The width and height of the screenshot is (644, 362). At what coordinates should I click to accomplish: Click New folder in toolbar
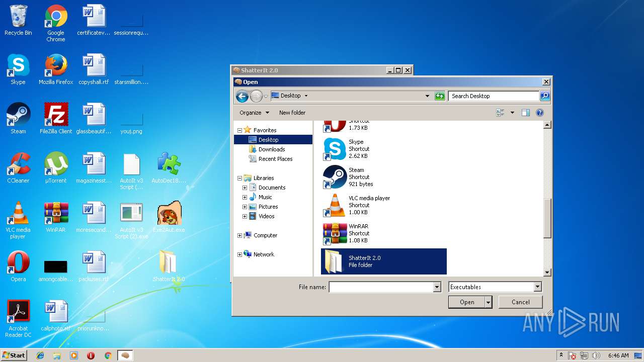click(292, 113)
